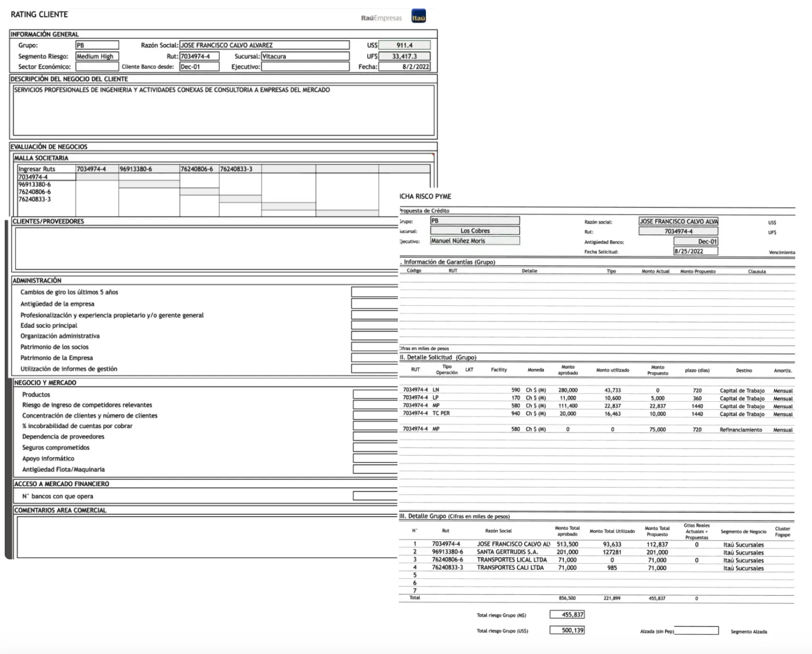This screenshot has height=654, width=812.
Task: Click field for Apoyo informático
Action: click(x=376, y=459)
